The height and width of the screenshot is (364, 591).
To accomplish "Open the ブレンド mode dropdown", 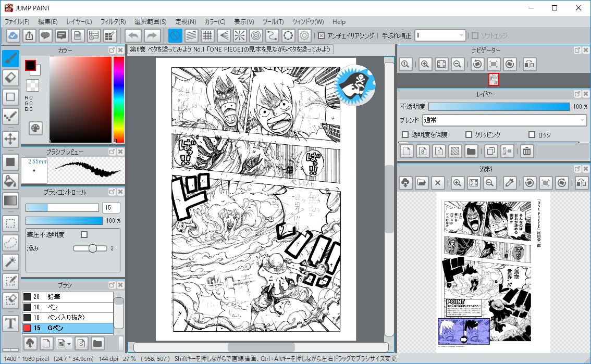I will point(504,120).
